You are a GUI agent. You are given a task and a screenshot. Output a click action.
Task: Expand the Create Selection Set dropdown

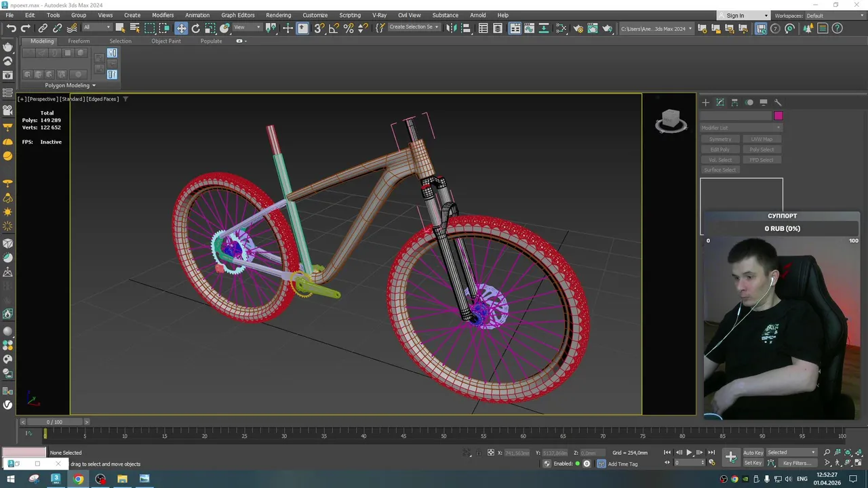click(x=414, y=28)
